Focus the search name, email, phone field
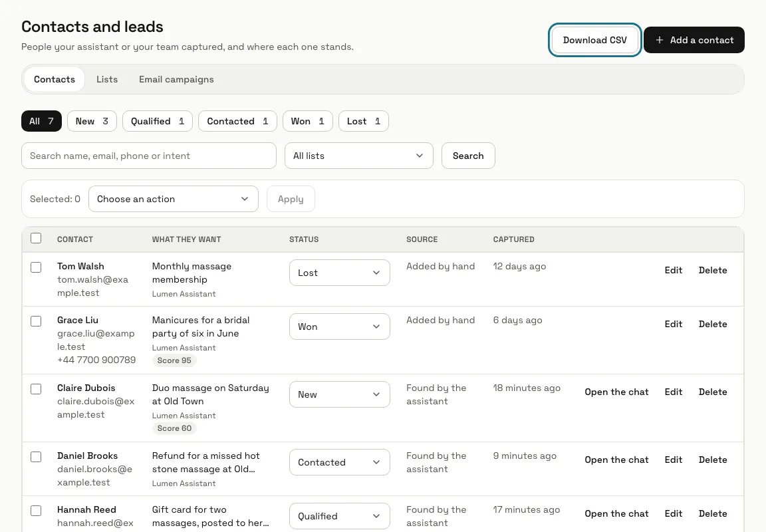Viewport: 766px width, 532px height. tap(149, 156)
